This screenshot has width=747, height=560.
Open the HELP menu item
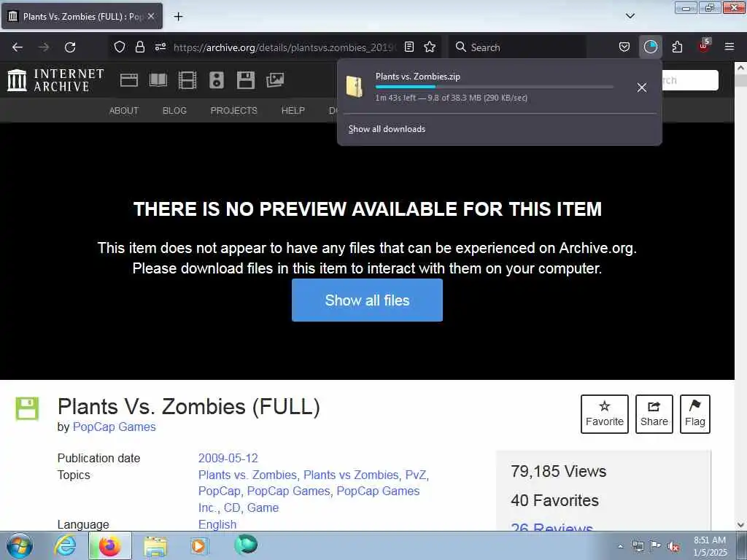293,111
